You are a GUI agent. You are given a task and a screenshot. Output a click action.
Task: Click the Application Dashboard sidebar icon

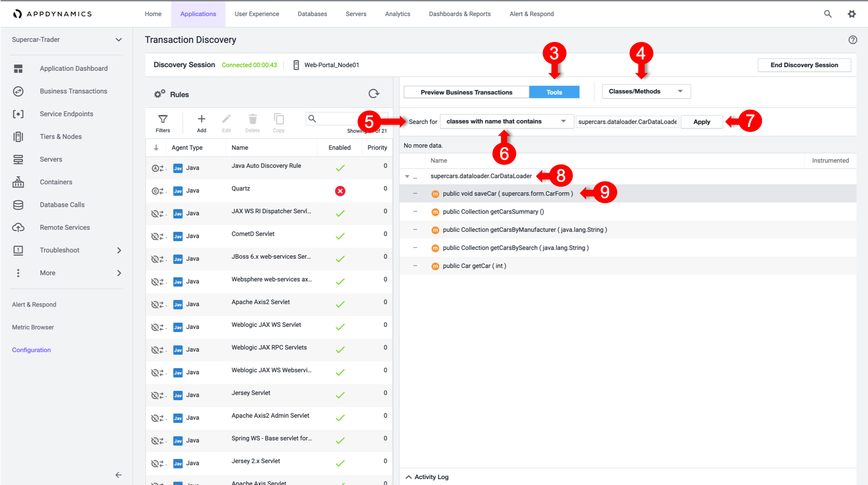click(x=18, y=69)
